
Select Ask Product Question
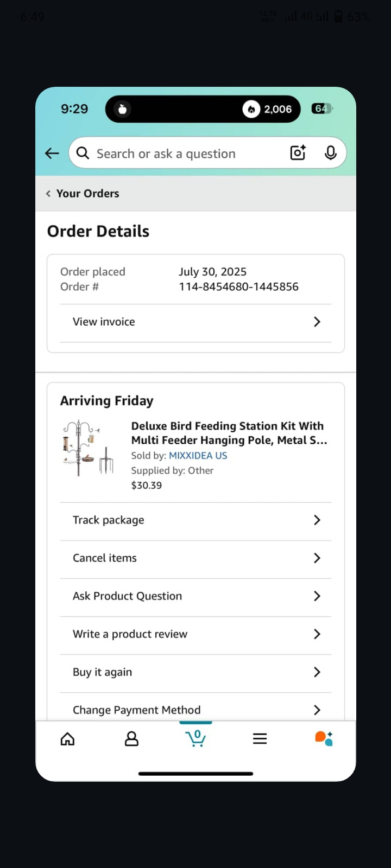click(x=195, y=596)
